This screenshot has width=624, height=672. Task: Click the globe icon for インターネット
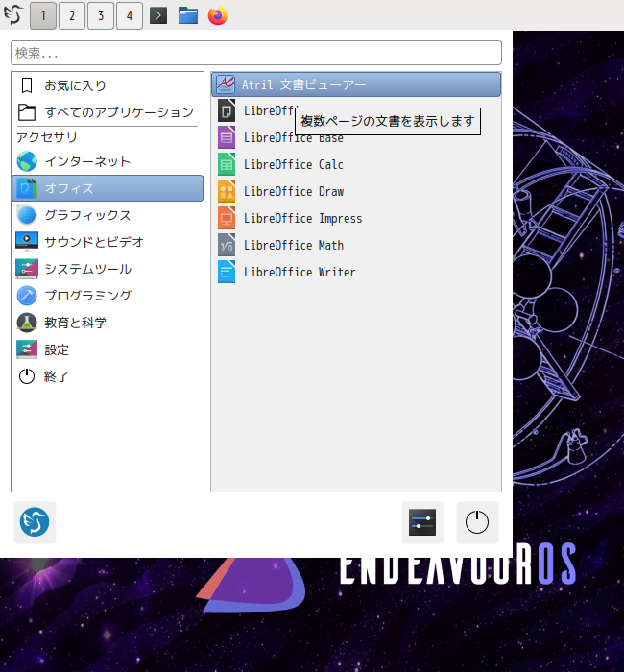click(x=27, y=161)
